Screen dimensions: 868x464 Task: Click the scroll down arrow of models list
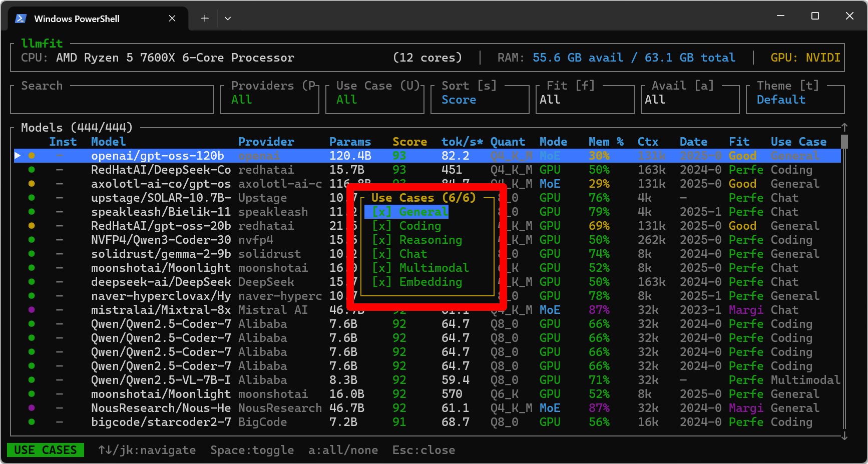click(x=844, y=436)
